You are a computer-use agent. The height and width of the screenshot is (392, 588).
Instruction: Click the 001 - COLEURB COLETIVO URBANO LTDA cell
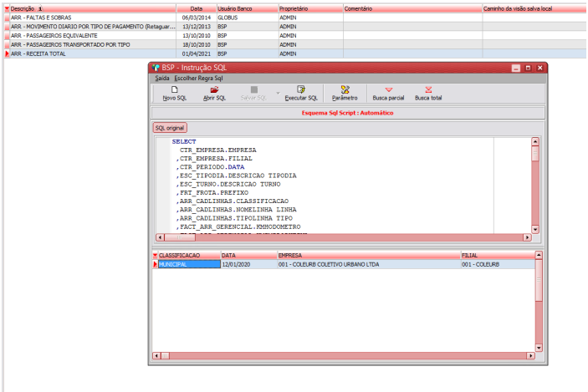(x=369, y=265)
